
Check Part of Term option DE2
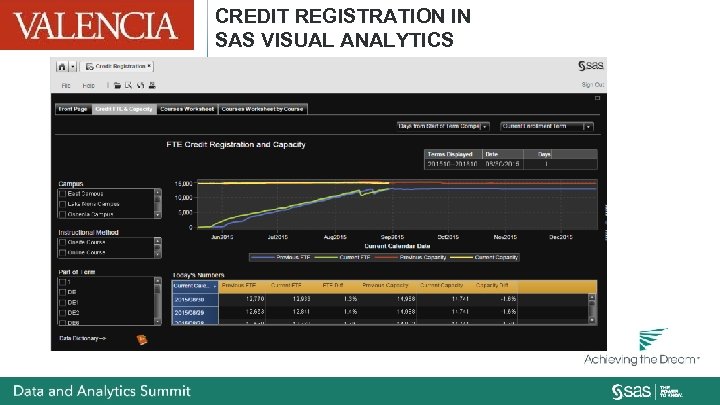tap(62, 313)
